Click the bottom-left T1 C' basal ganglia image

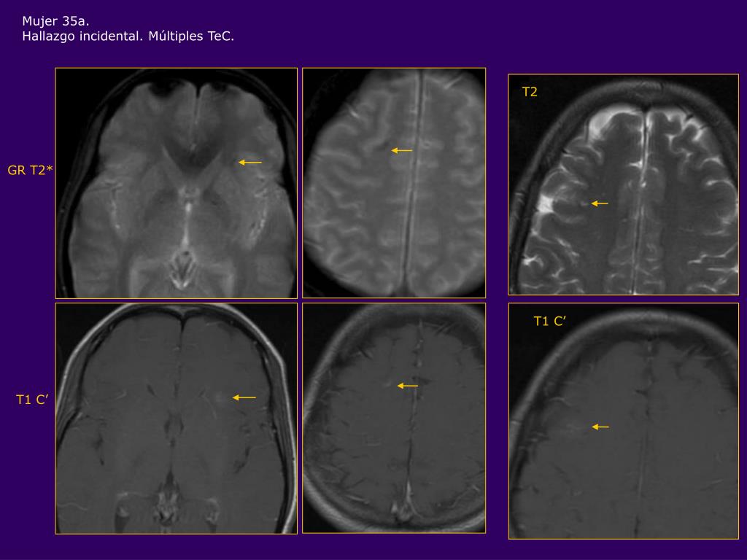pyautogui.click(x=177, y=418)
